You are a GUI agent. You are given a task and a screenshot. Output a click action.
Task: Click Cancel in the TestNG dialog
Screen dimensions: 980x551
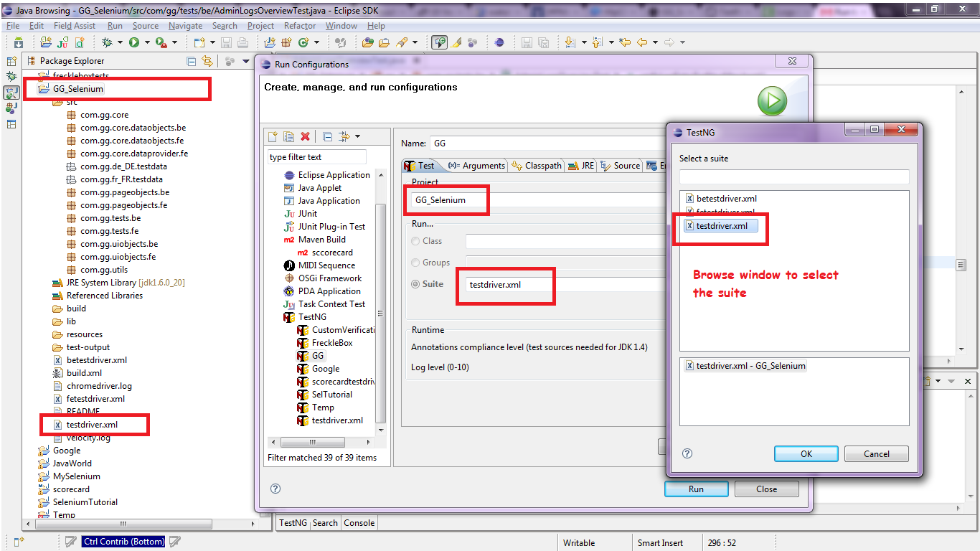(877, 453)
